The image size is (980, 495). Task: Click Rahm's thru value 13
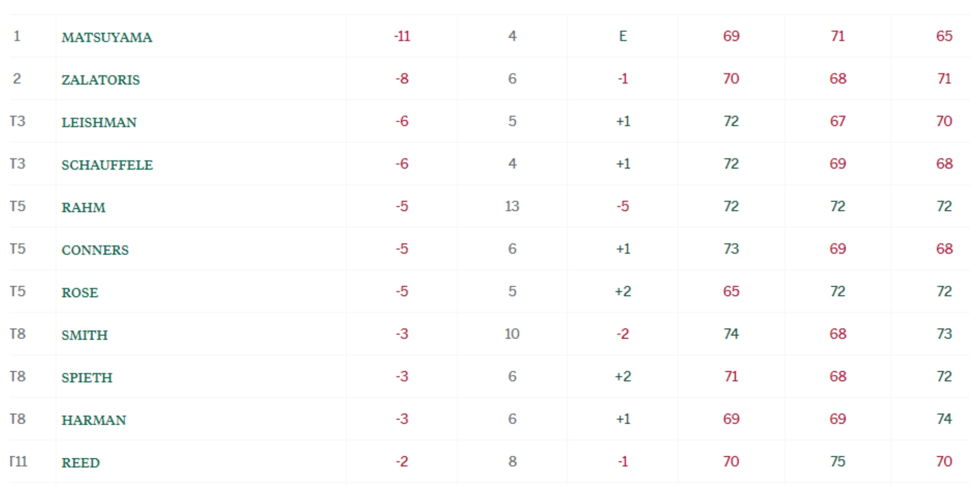tap(512, 206)
